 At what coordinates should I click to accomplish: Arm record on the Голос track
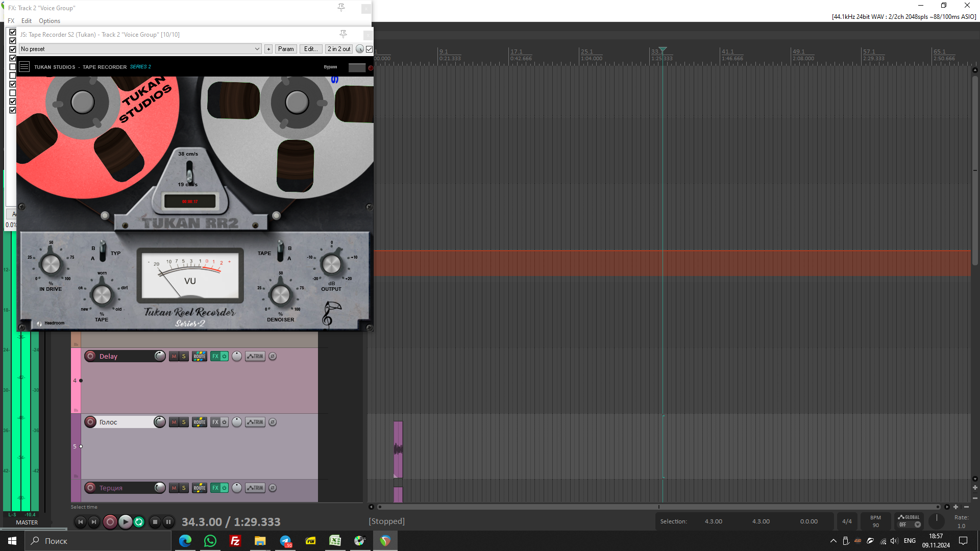(90, 422)
